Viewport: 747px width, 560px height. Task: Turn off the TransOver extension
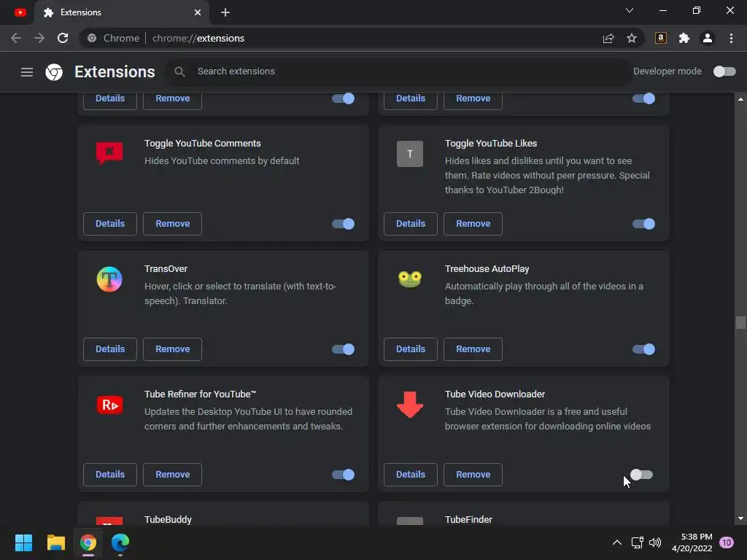click(x=343, y=349)
